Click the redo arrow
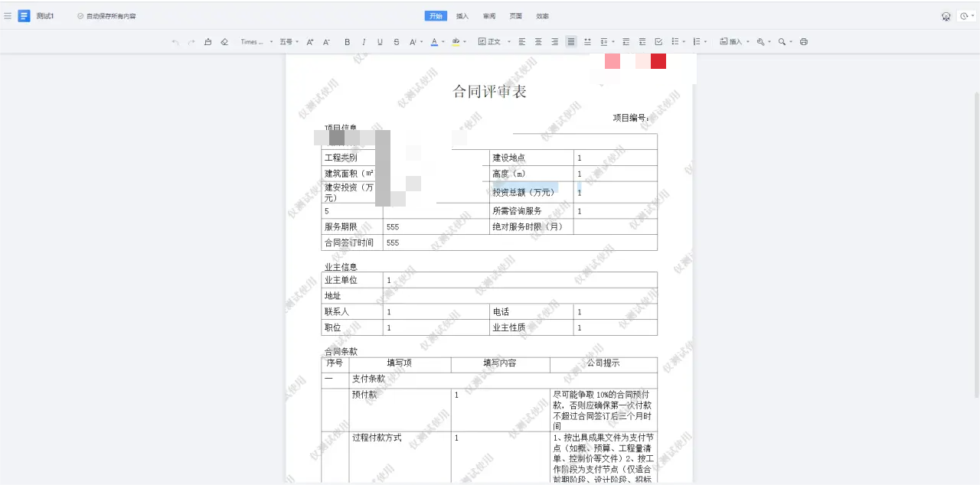The image size is (980, 485). point(191,42)
